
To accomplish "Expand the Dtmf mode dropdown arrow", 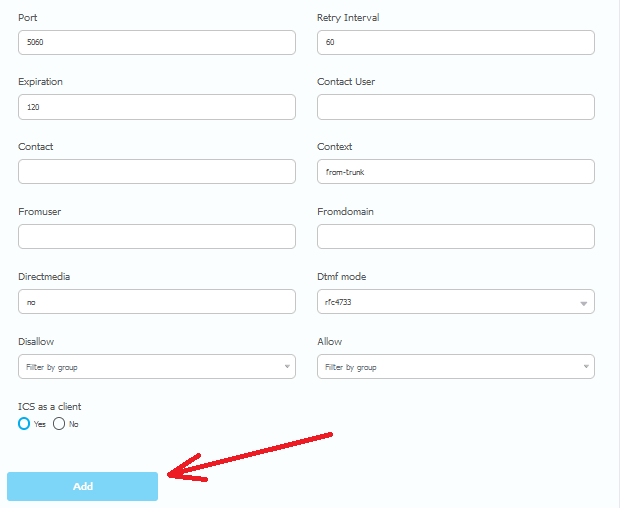I will pyautogui.click(x=583, y=303).
